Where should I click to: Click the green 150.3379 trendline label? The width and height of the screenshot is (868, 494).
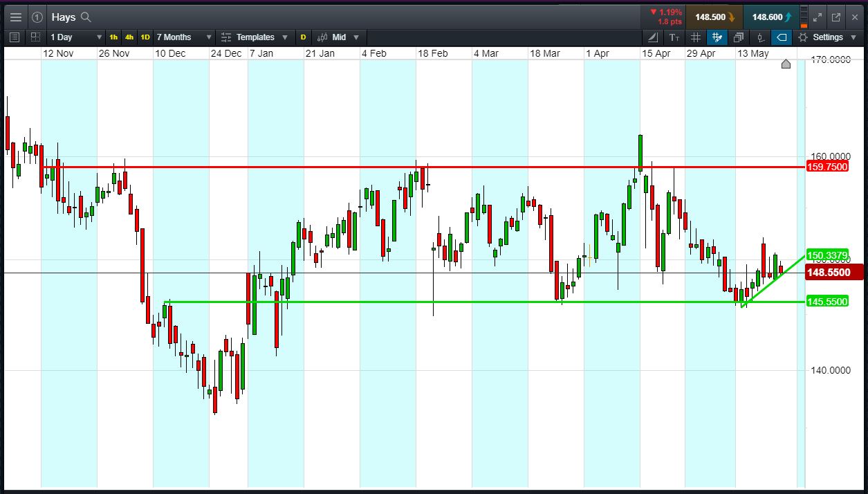tap(827, 255)
